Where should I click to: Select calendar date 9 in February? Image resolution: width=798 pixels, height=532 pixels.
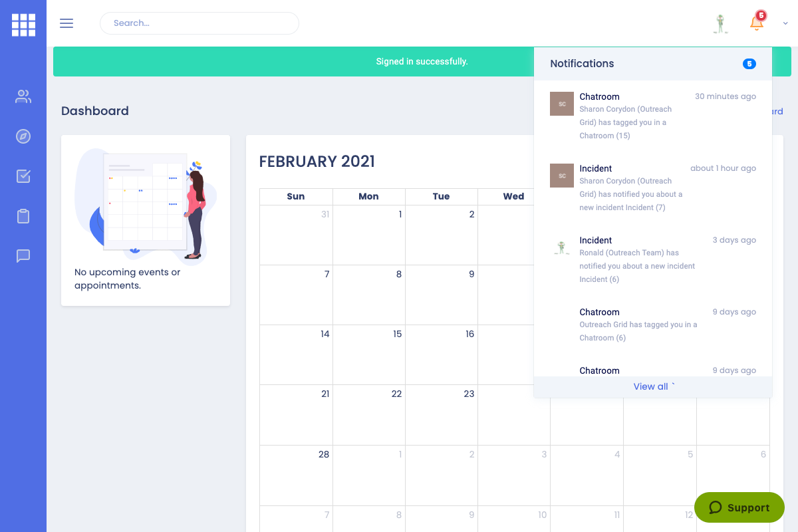coord(442,295)
